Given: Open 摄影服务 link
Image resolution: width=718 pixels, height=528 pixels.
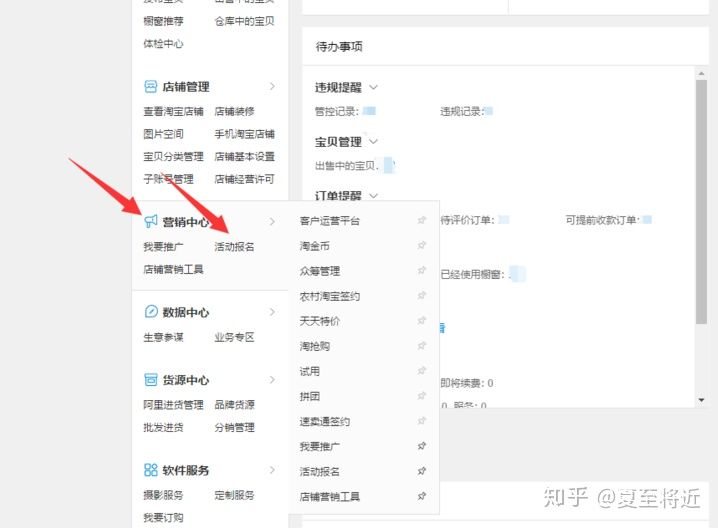Looking at the screenshot, I should coord(163,495).
